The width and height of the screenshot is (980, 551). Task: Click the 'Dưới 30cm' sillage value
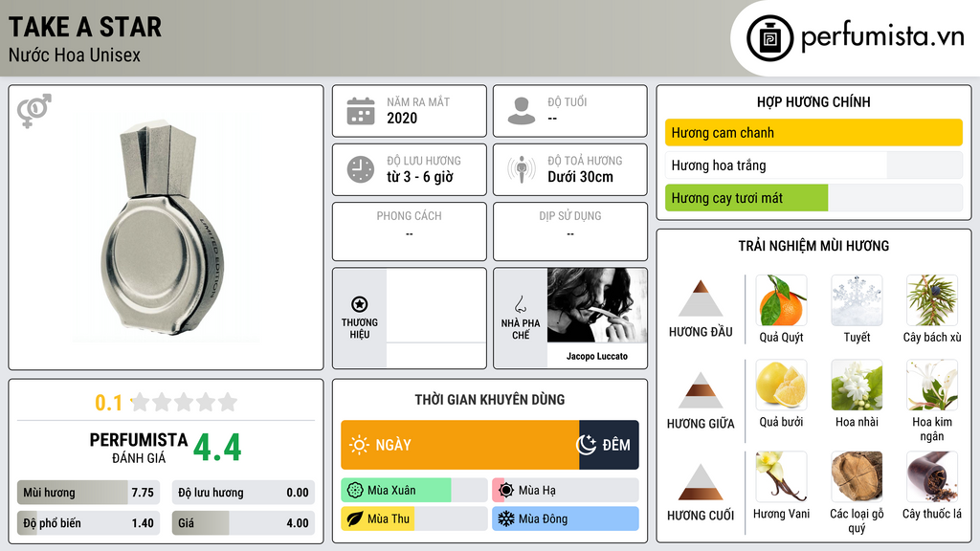coord(581,177)
